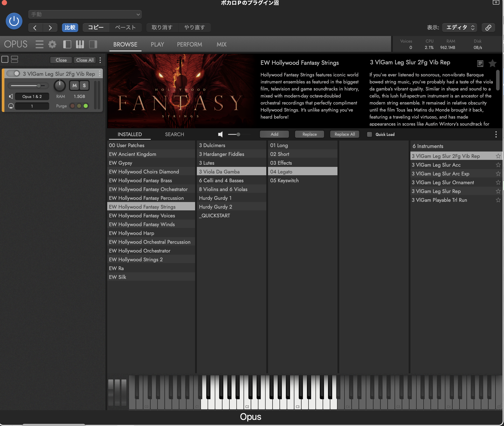
Task: Toggle the 比較 compare button
Action: click(x=70, y=27)
